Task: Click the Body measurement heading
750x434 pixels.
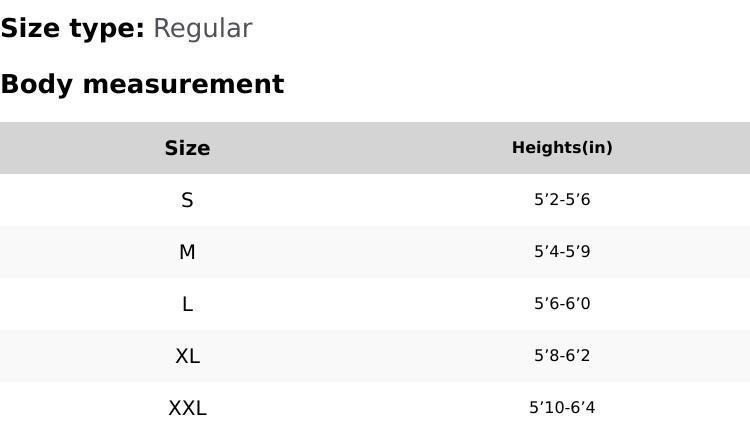Action: click(142, 84)
